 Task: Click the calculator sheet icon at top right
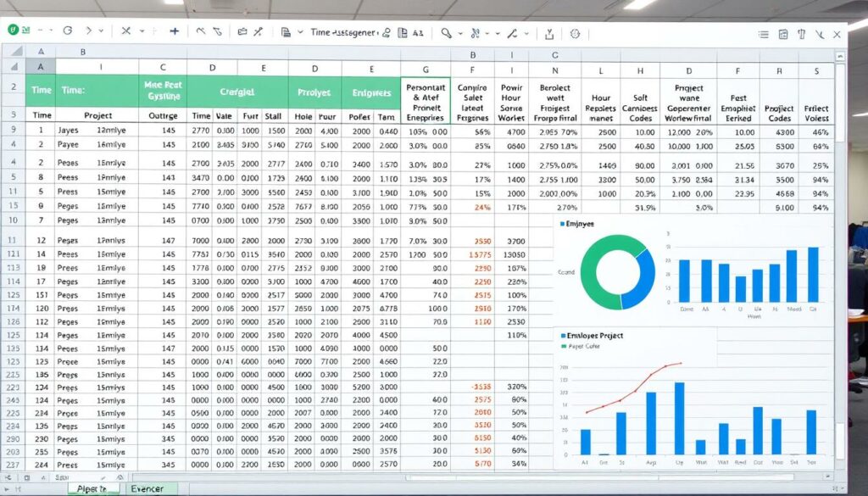tap(782, 34)
